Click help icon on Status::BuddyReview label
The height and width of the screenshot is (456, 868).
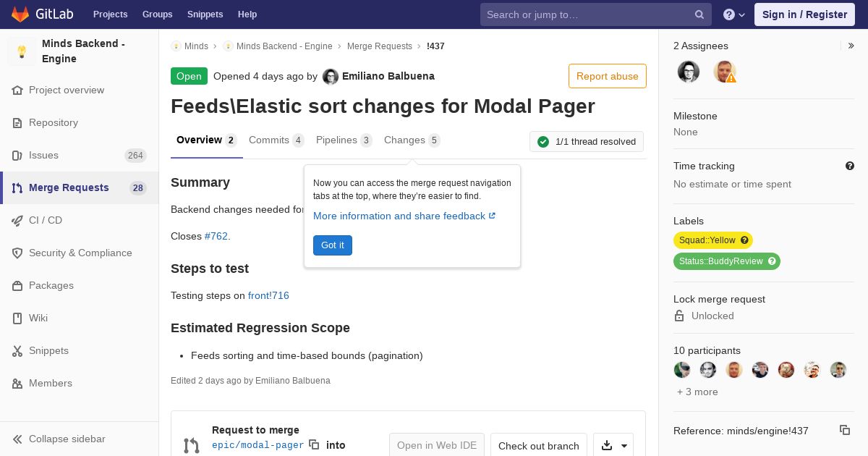click(x=772, y=261)
